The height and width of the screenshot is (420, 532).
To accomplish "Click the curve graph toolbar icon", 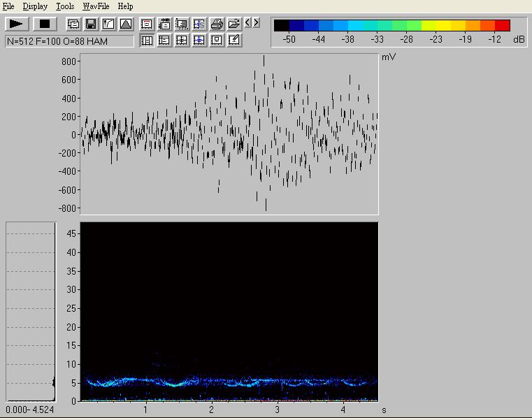I will coord(108,24).
